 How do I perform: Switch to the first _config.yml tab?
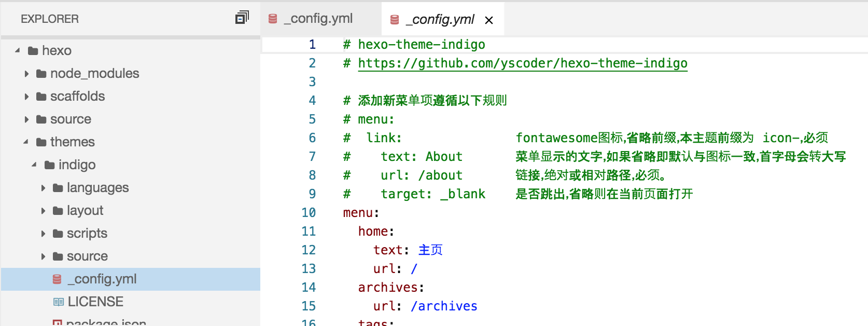320,19
